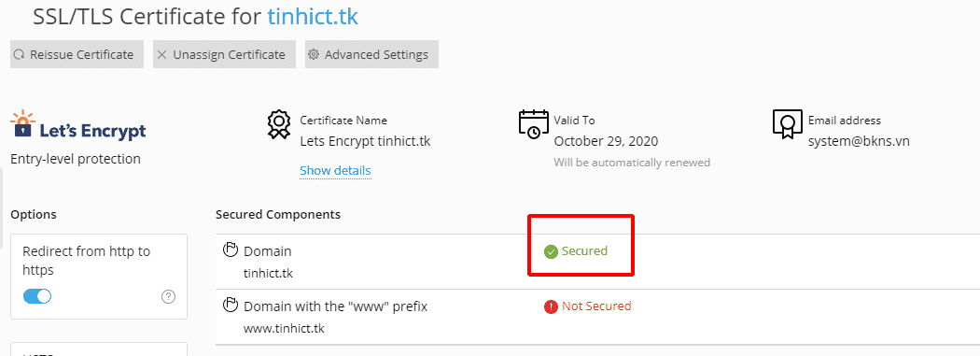
Task: Open the tinhict.tk link in the page title
Action: point(313,16)
